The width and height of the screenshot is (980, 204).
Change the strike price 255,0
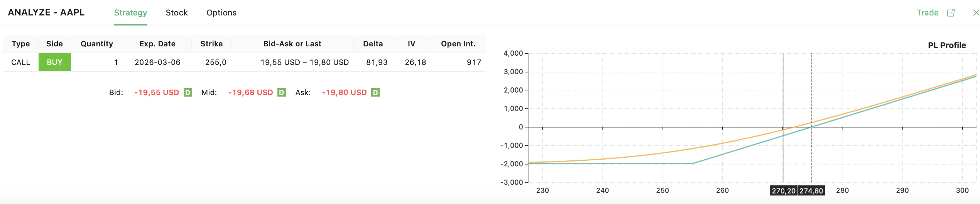pos(215,62)
